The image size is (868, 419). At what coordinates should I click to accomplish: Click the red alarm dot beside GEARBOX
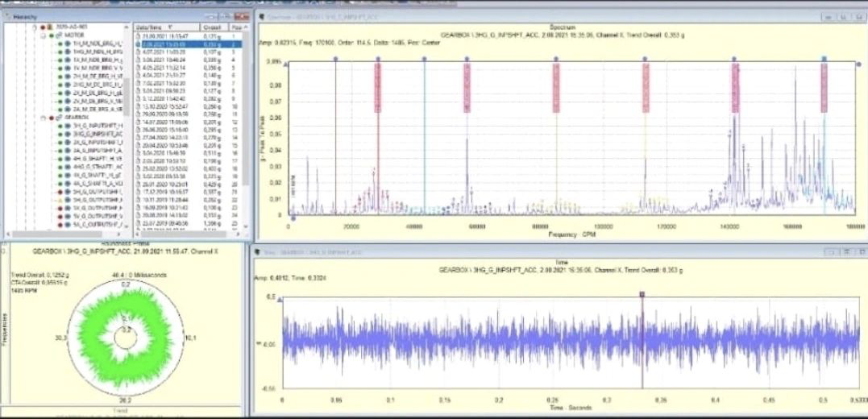point(51,118)
